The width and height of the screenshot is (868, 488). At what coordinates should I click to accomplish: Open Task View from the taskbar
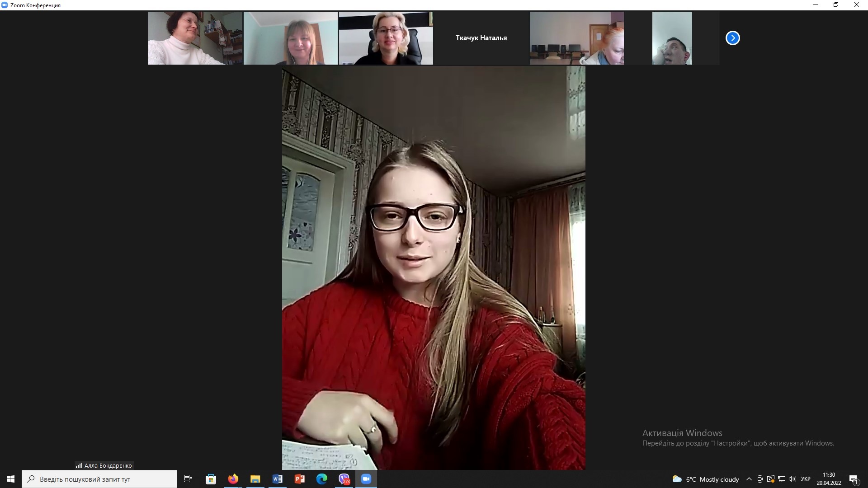click(x=188, y=479)
